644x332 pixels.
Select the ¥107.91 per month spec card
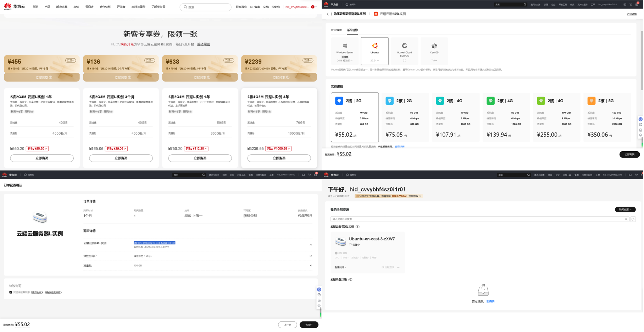[456, 117]
